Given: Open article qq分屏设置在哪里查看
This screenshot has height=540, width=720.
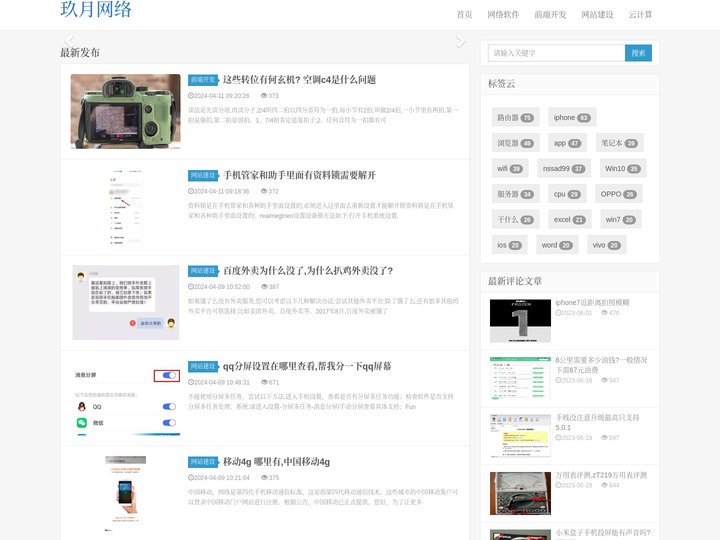Looking at the screenshot, I should [307, 366].
